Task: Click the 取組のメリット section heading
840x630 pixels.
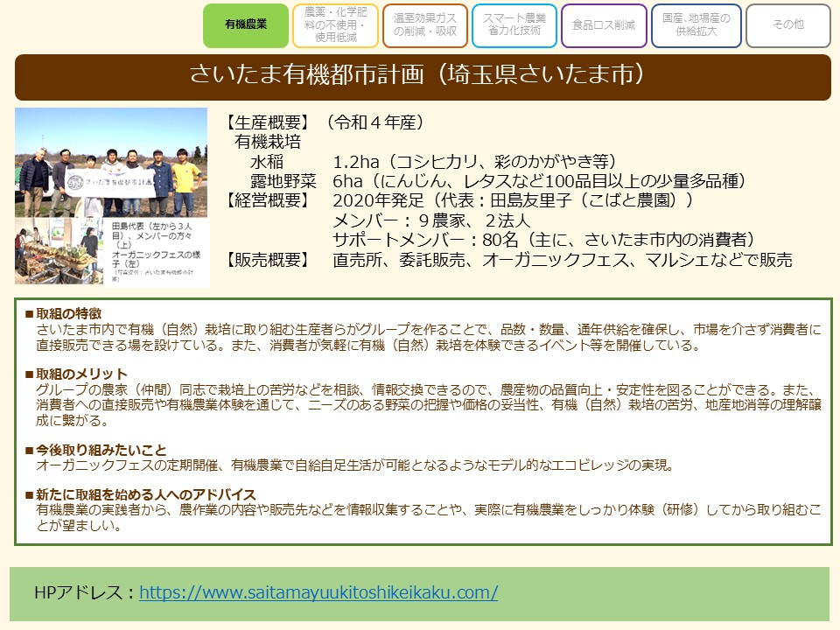Action: click(x=75, y=374)
